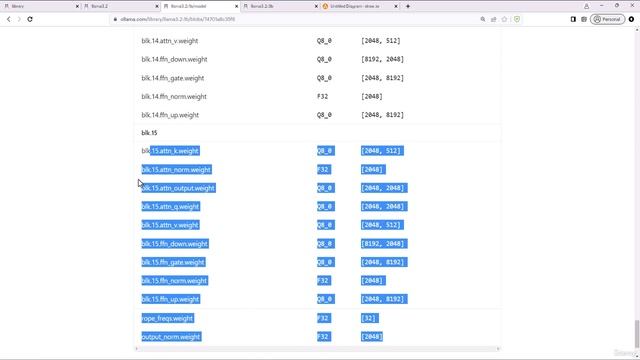Open the green shield extension icon
Viewport: 640px width, 360px height.
tap(517, 19)
